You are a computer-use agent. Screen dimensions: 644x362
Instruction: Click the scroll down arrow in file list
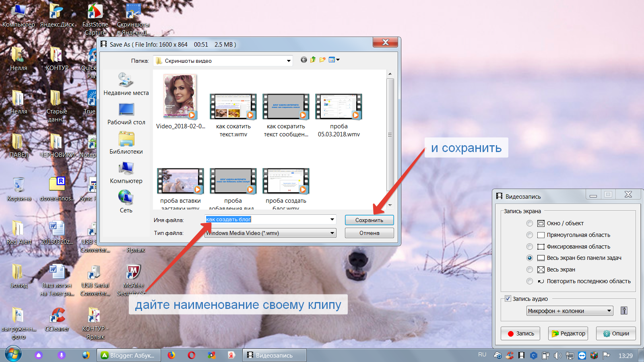click(x=390, y=205)
